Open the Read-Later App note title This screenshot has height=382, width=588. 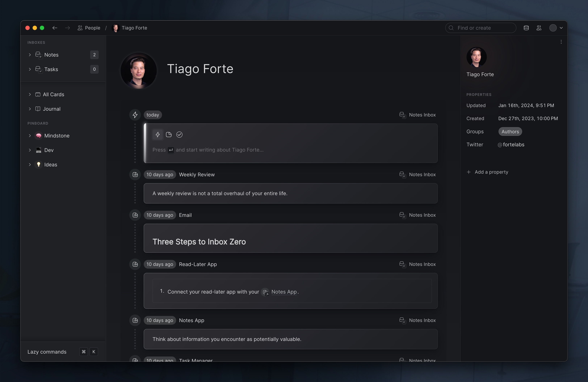tap(198, 264)
